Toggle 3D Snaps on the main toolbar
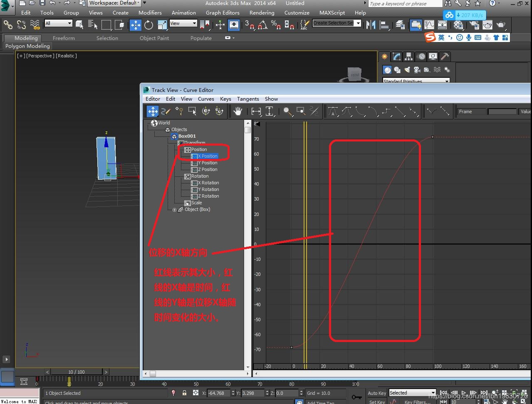 (250, 25)
